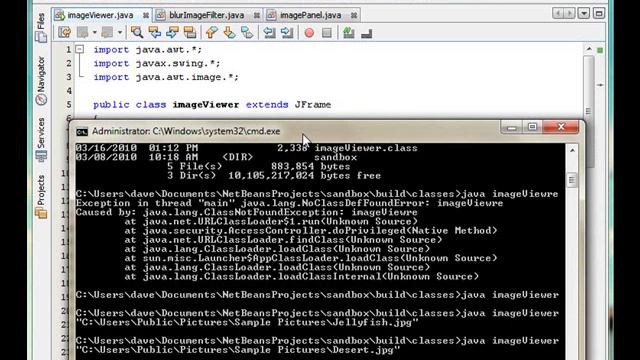Switch to blurImageFilter.java tab

click(x=207, y=15)
